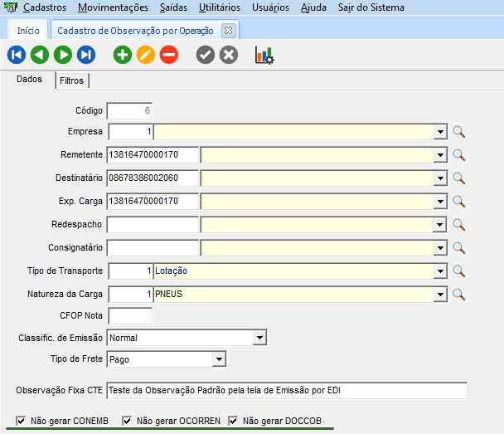Viewport: 504px width, 434px height.
Task: Click Empresa code input field
Action: pos(131,132)
